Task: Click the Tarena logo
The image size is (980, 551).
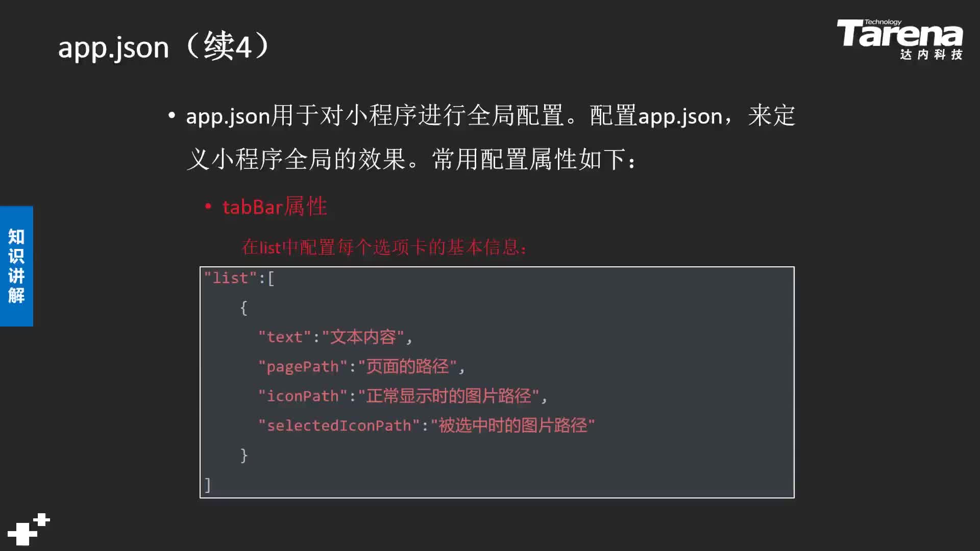Action: (x=899, y=39)
